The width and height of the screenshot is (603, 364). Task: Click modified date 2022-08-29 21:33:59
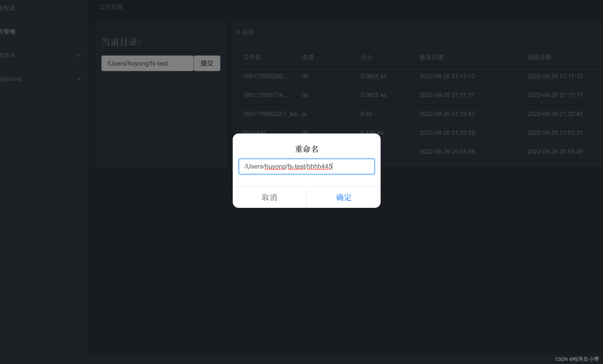[447, 133]
